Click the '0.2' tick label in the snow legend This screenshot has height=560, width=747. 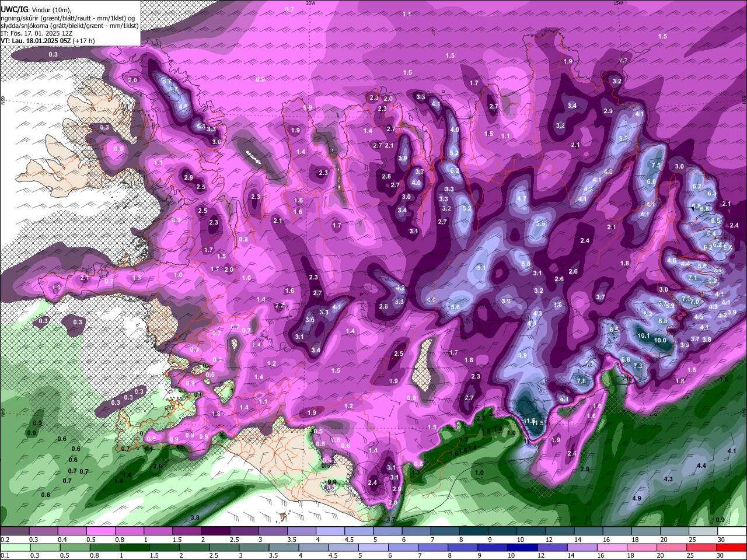(5, 540)
